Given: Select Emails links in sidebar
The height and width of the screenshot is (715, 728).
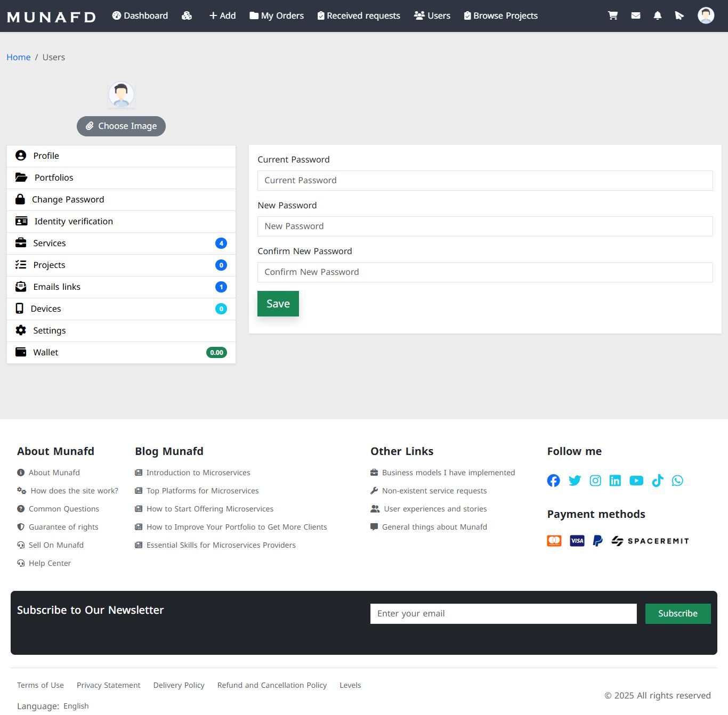Looking at the screenshot, I should (x=121, y=287).
